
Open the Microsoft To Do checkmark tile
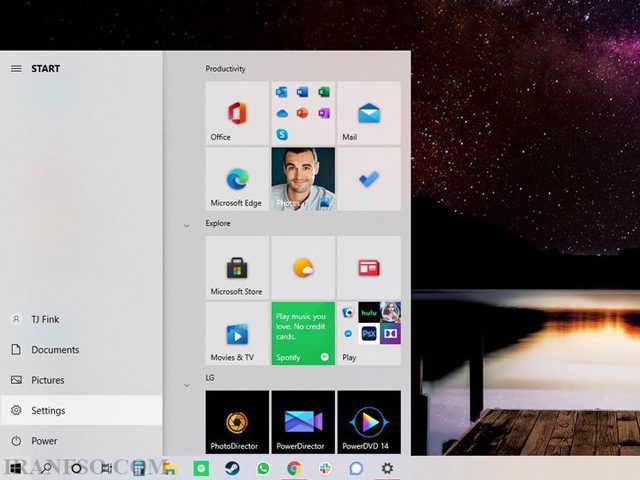369,179
